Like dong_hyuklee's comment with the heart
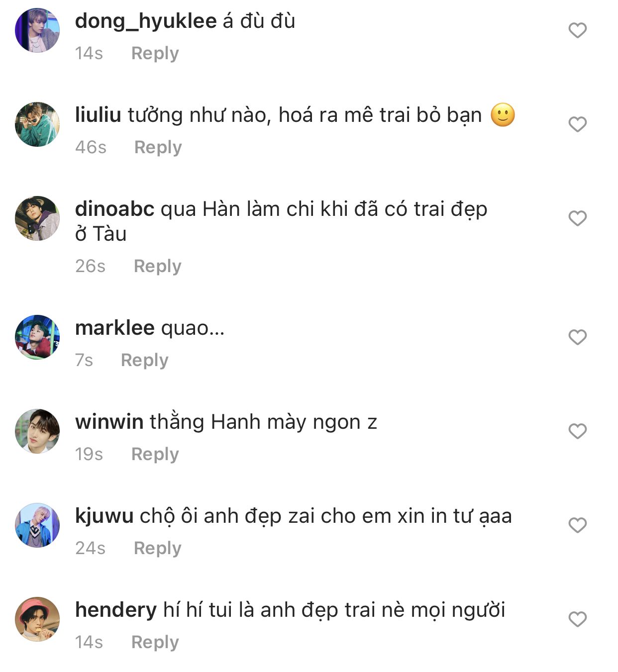618x672 pixels. tap(577, 30)
